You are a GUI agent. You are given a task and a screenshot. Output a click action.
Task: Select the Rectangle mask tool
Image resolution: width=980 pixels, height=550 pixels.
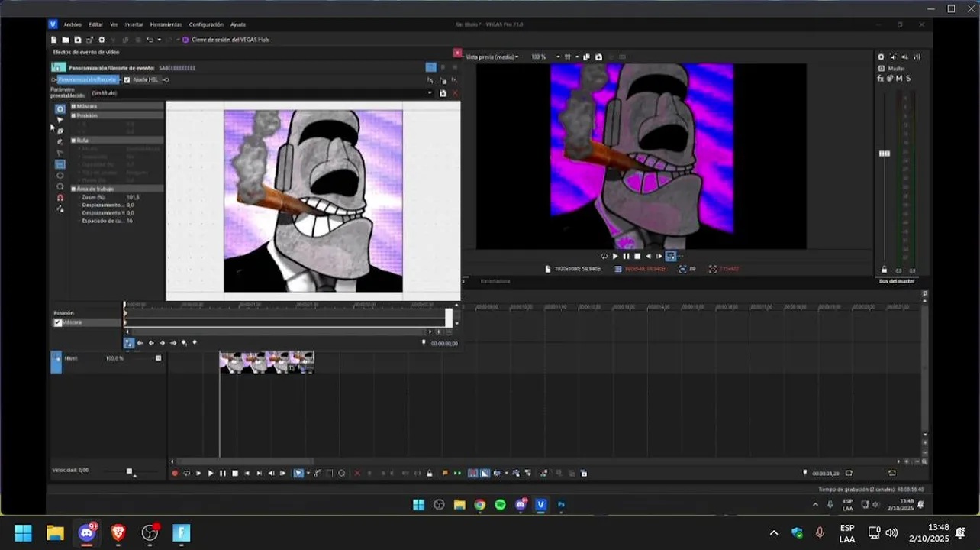click(x=60, y=164)
